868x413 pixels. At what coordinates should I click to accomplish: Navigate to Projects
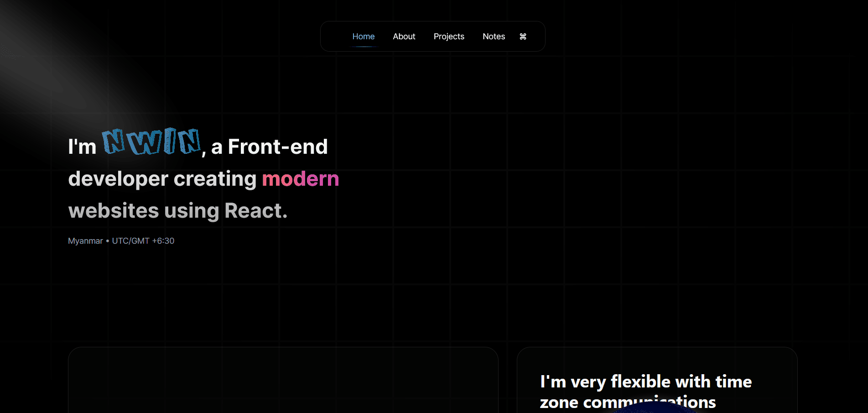(x=449, y=37)
